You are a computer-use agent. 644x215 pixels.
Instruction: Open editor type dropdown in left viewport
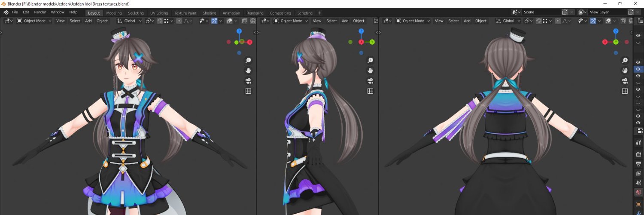pos(9,21)
